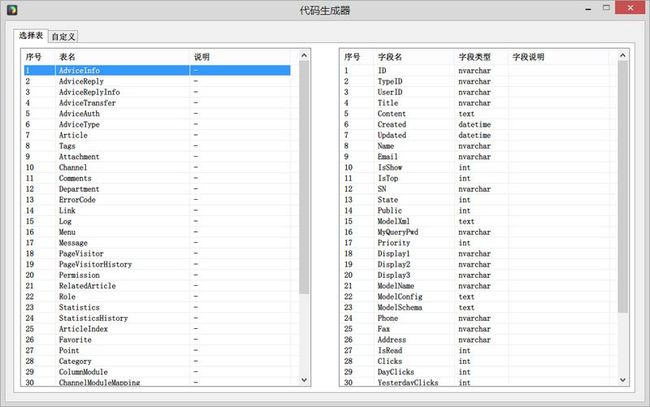Select the PageVisitorHistory table row
The image size is (650, 407).
coord(157,264)
